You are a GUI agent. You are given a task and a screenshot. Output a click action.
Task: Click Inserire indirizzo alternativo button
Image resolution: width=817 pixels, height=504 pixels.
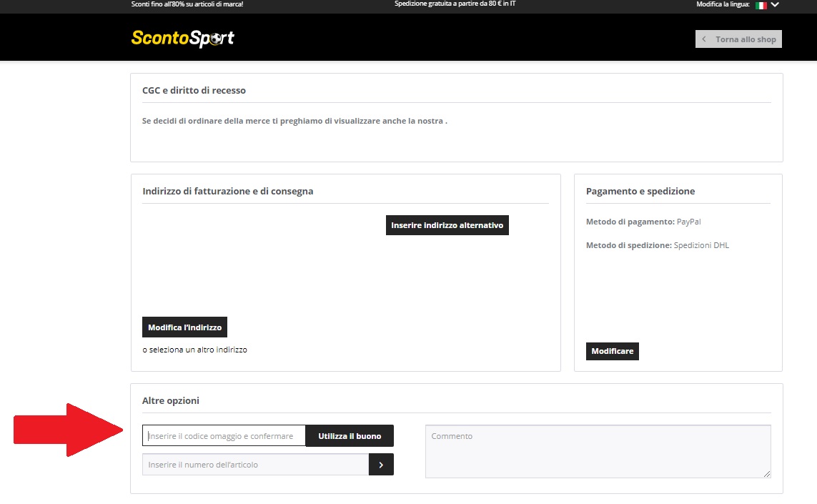447,225
